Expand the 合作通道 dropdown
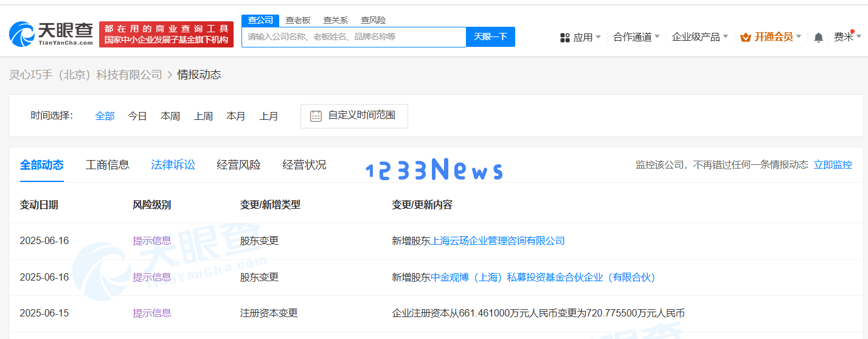This screenshot has height=339, width=868. pos(636,37)
